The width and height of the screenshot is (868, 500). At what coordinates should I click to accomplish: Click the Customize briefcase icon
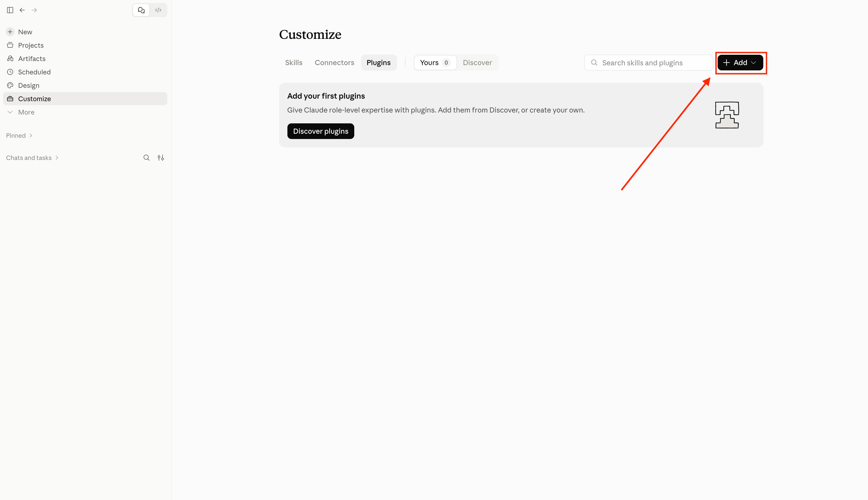click(x=10, y=99)
